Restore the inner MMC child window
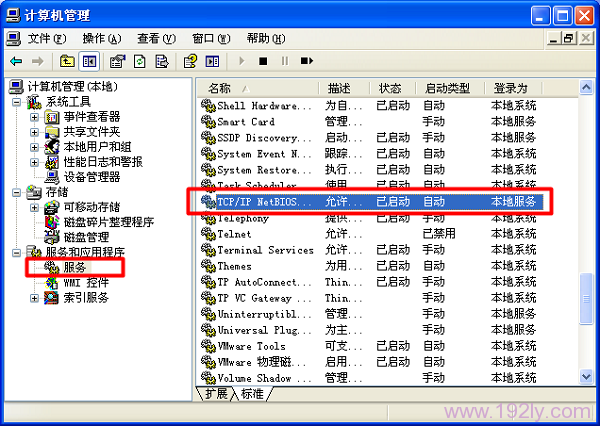Screen dimensions: 600x426 (569, 38)
